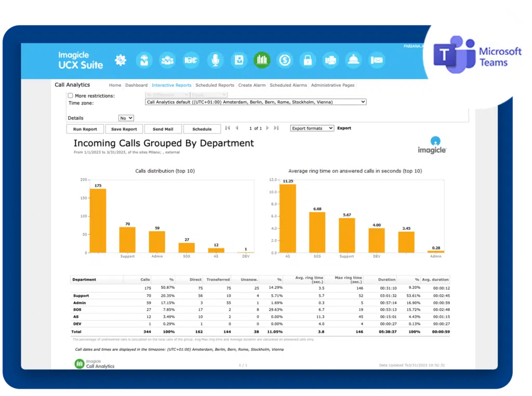Open the Phone Lock padlock icon
The width and height of the screenshot is (532, 396).
click(308, 60)
